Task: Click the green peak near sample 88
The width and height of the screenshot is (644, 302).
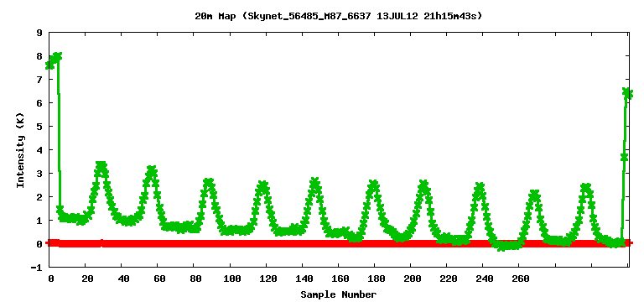Action: click(209, 182)
